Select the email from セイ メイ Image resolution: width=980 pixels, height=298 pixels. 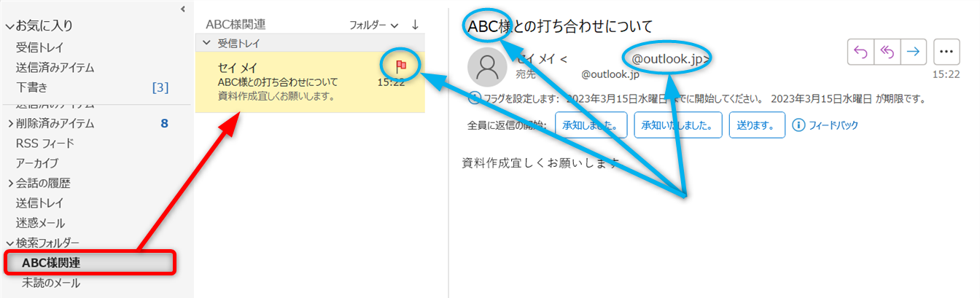(292, 82)
